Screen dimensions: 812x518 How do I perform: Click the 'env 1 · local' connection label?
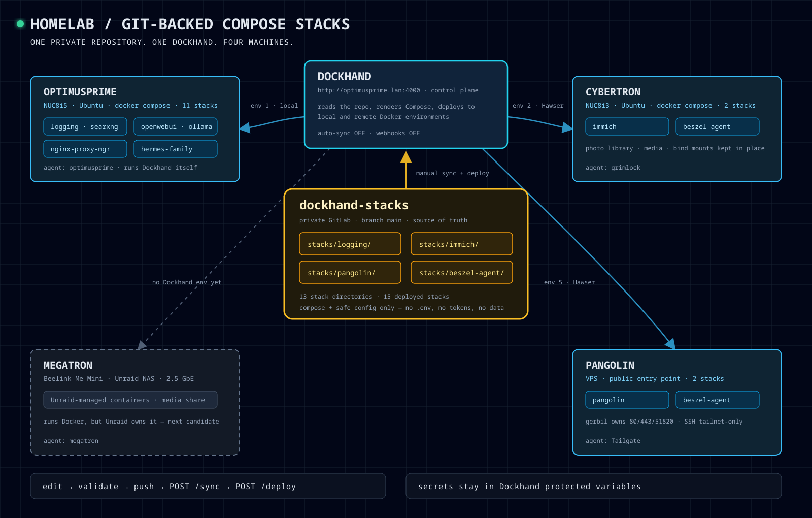click(274, 106)
